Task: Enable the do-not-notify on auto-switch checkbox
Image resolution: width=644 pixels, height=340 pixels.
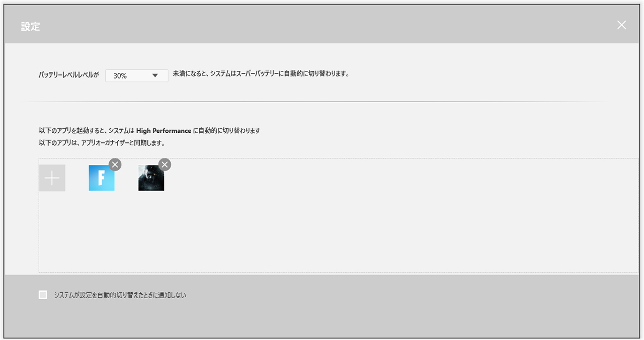Action: 43,295
